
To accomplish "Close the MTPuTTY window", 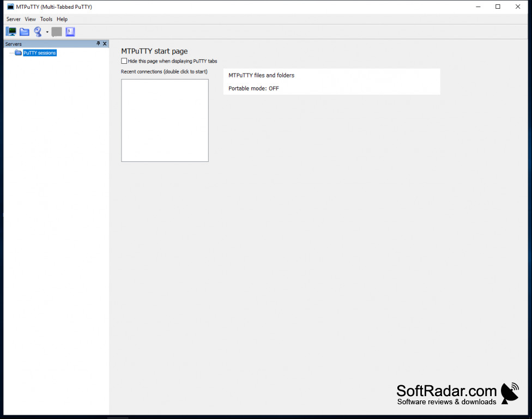I will click(518, 7).
